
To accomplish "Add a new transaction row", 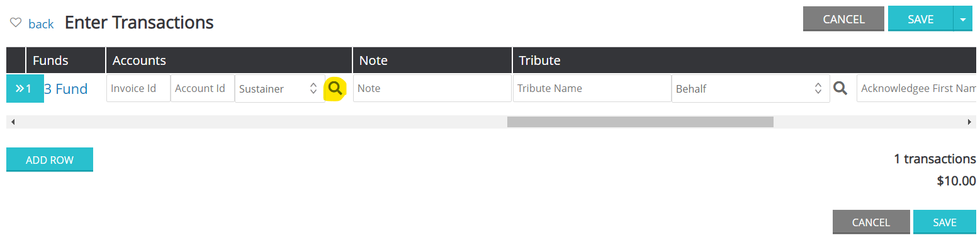I will click(x=50, y=160).
